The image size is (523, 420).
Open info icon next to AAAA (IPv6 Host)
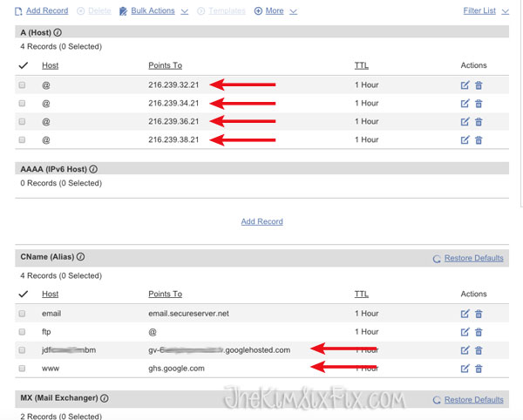(93, 169)
